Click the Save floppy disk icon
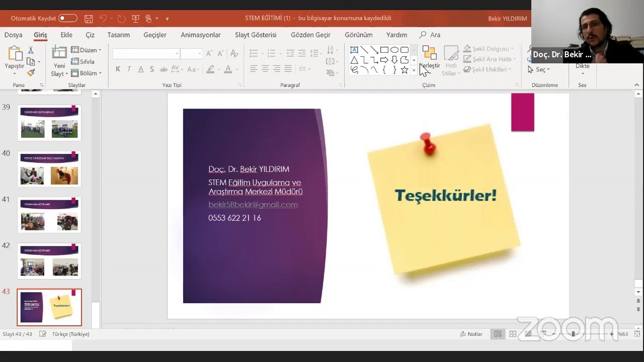644x362 pixels. [x=89, y=19]
